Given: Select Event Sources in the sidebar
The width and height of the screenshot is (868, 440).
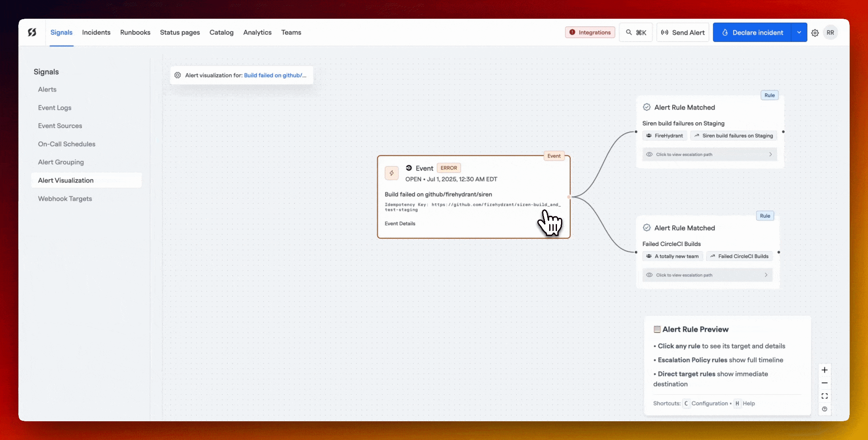Looking at the screenshot, I should tap(60, 126).
